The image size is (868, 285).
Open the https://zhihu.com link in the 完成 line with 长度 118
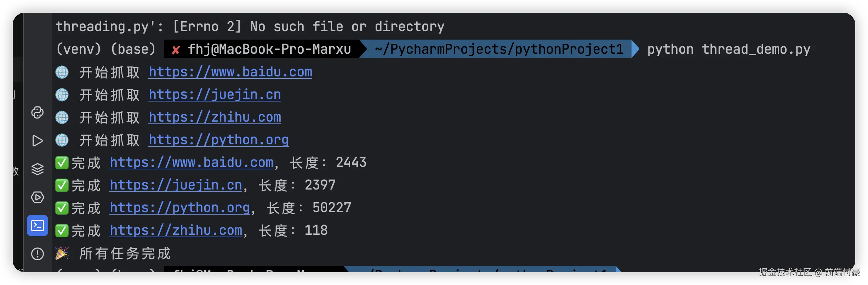tap(176, 231)
